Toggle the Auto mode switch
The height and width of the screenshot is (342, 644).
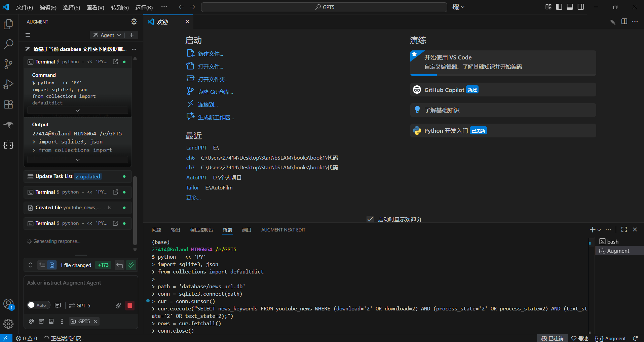click(39, 305)
